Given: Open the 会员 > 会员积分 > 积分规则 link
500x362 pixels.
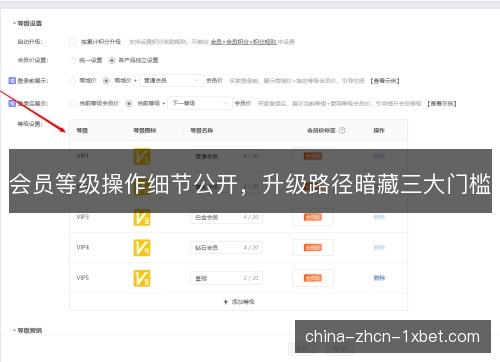Looking at the screenshot, I should tap(243, 42).
